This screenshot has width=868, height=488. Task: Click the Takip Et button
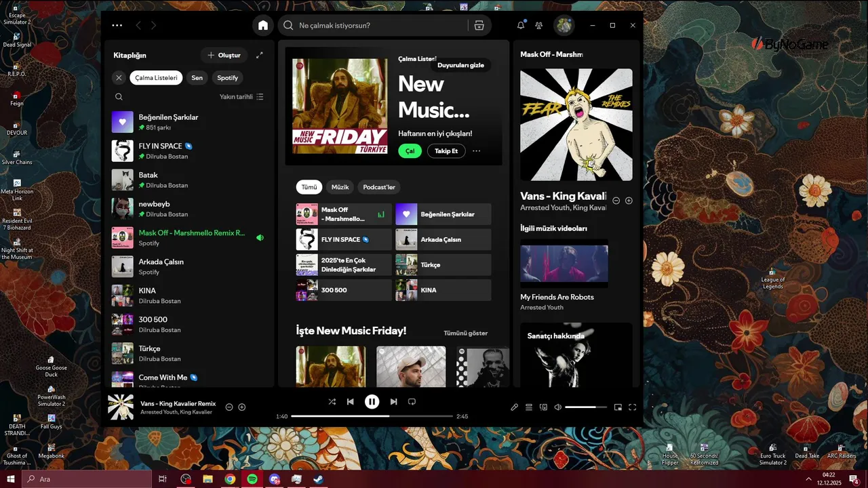click(x=446, y=151)
